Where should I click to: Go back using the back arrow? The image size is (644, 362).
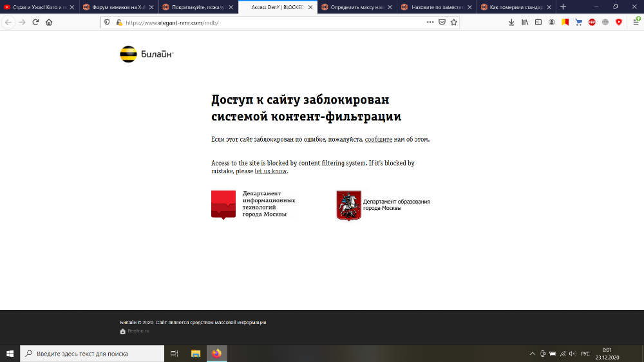click(x=8, y=22)
